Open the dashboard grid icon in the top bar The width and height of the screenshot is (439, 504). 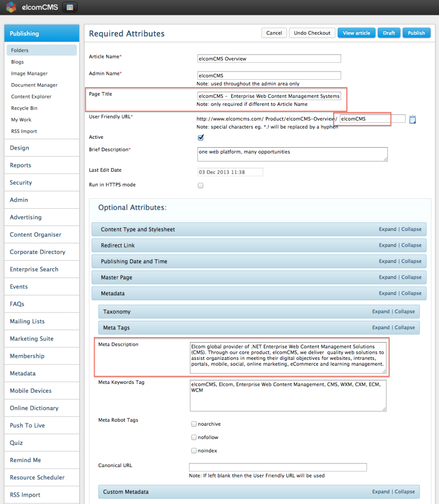pos(69,7)
